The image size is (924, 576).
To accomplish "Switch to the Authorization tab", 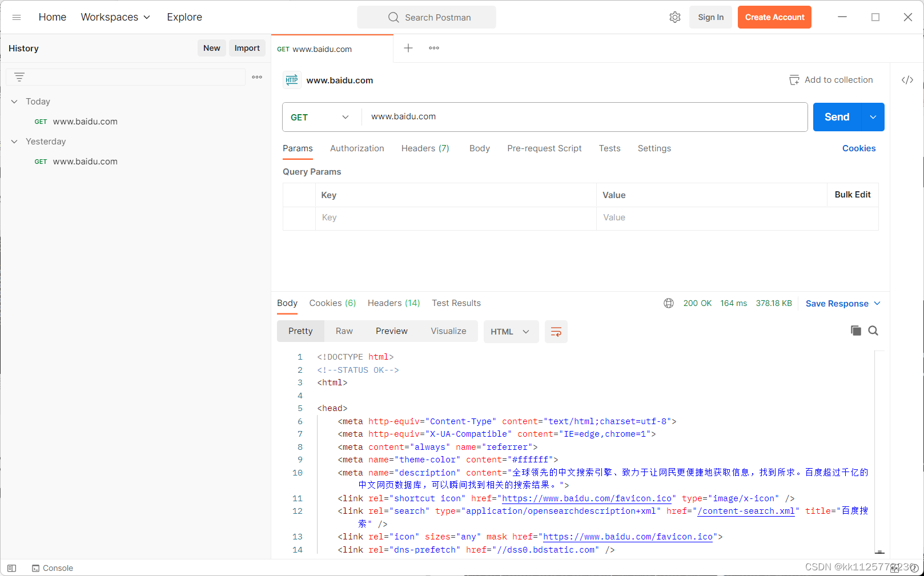I will click(357, 148).
